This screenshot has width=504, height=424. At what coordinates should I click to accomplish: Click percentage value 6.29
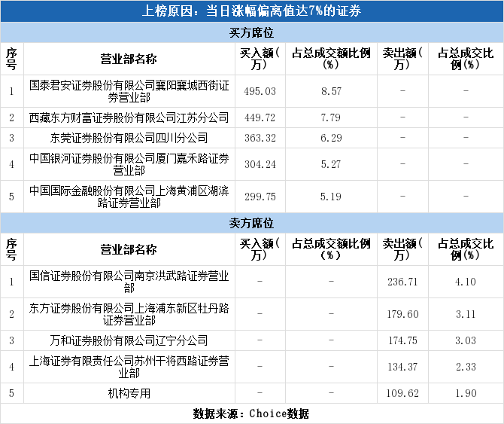331,138
